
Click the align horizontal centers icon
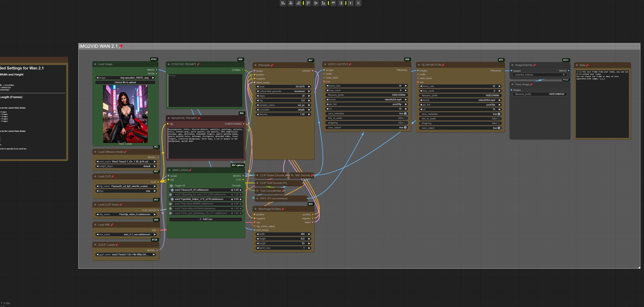(291, 3)
